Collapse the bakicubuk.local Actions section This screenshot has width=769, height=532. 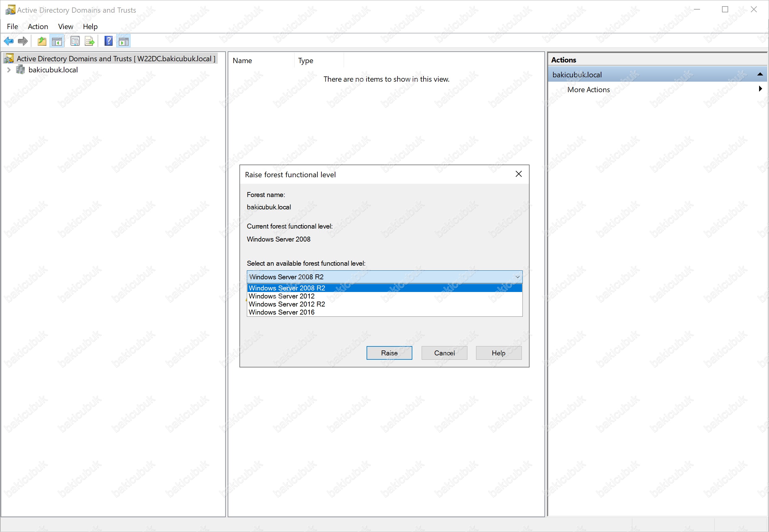click(x=760, y=74)
